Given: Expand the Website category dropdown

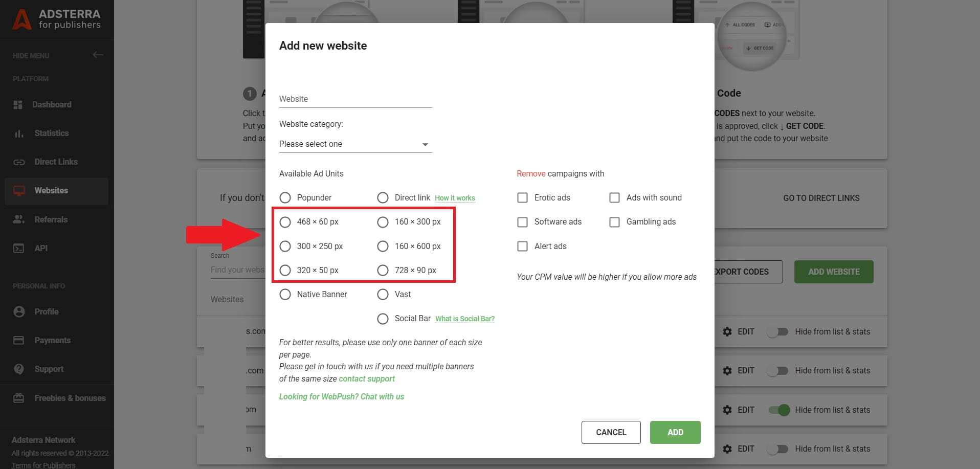Looking at the screenshot, I should pos(355,144).
